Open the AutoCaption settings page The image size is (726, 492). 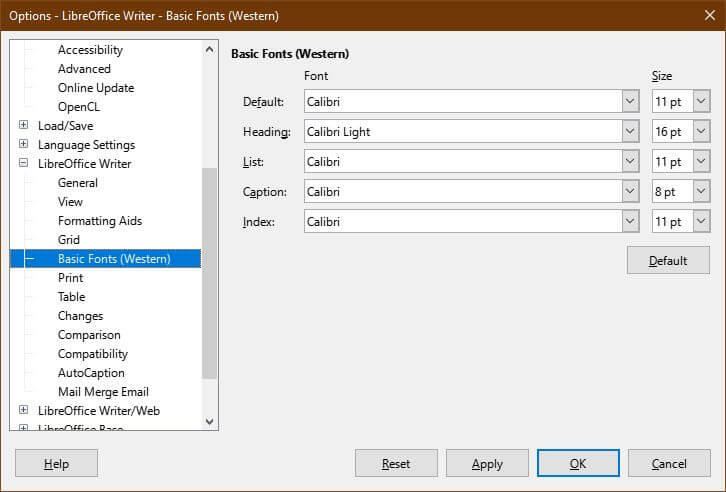(x=91, y=373)
